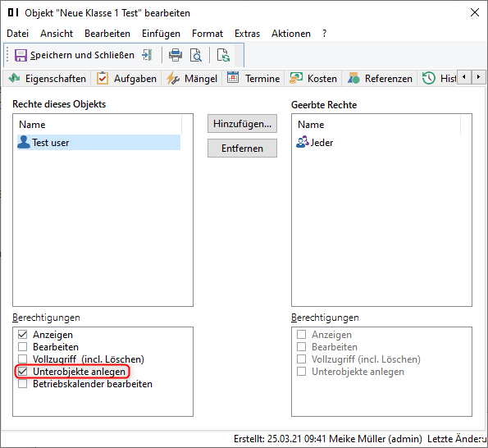Open the Extras menu
The width and height of the screenshot is (488, 448).
coord(247,34)
